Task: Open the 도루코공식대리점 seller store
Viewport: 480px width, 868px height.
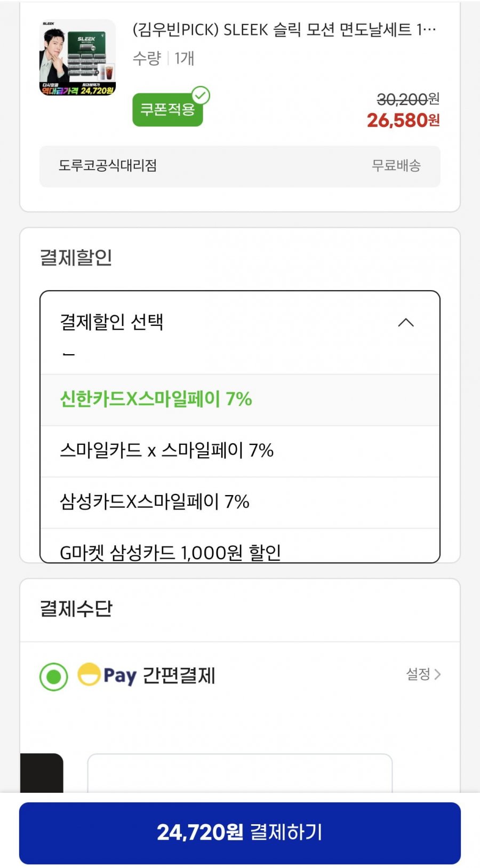Action: click(x=108, y=166)
